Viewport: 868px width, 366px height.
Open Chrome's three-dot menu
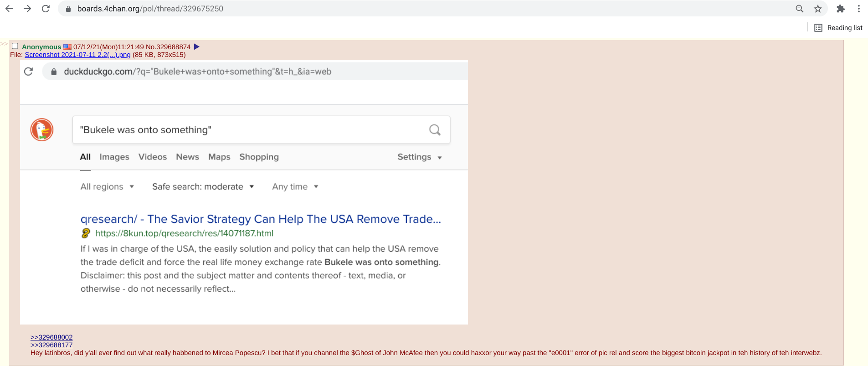(x=859, y=9)
